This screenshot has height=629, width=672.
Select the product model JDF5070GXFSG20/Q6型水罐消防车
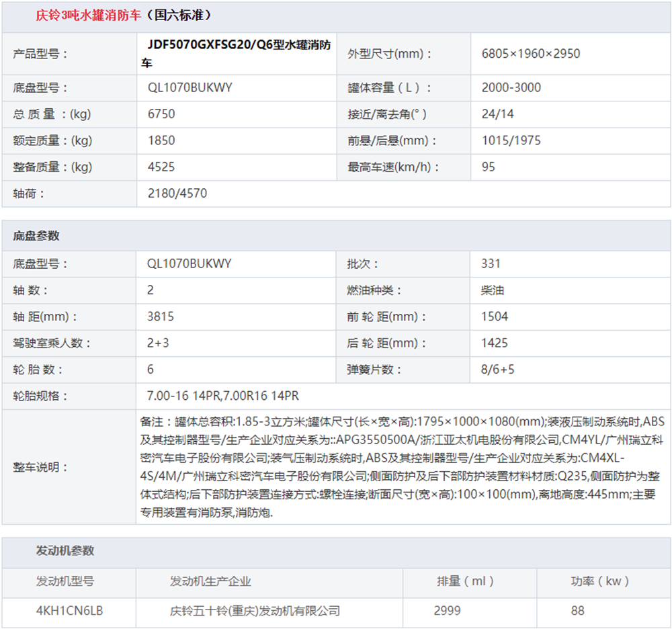[236, 54]
